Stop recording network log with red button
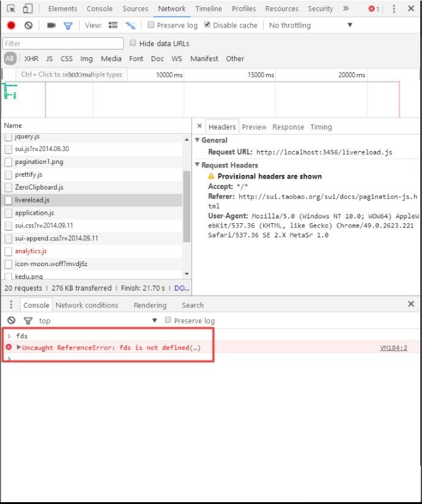 tap(11, 25)
